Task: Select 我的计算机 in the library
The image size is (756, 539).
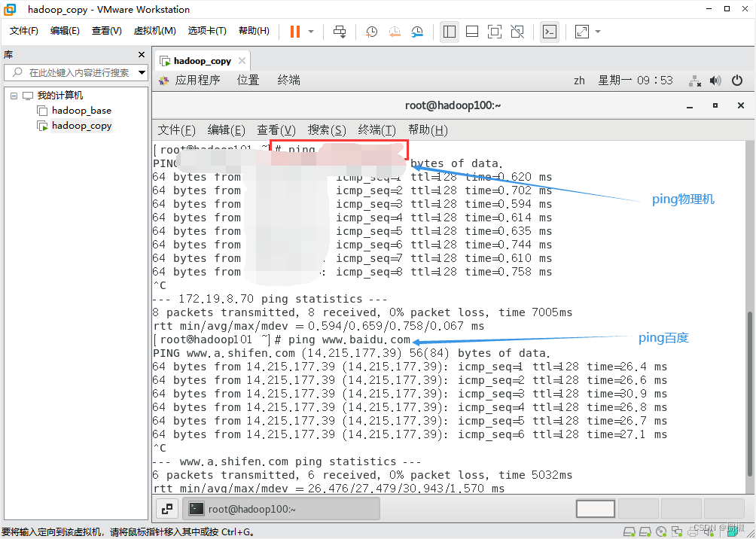Action: pyautogui.click(x=59, y=96)
